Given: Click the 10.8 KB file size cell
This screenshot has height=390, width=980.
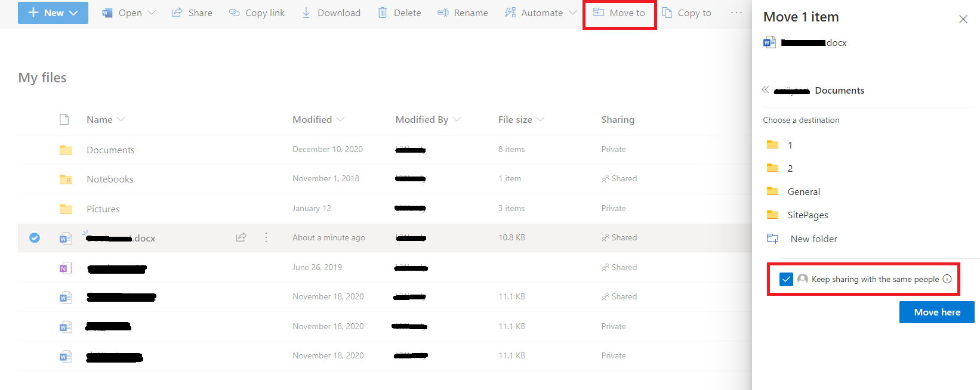Looking at the screenshot, I should 511,237.
